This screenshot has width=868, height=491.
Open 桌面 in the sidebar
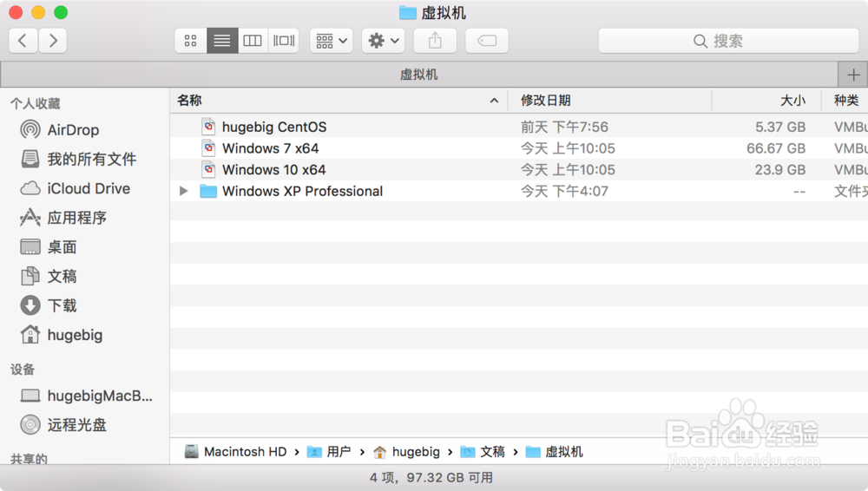(x=62, y=247)
